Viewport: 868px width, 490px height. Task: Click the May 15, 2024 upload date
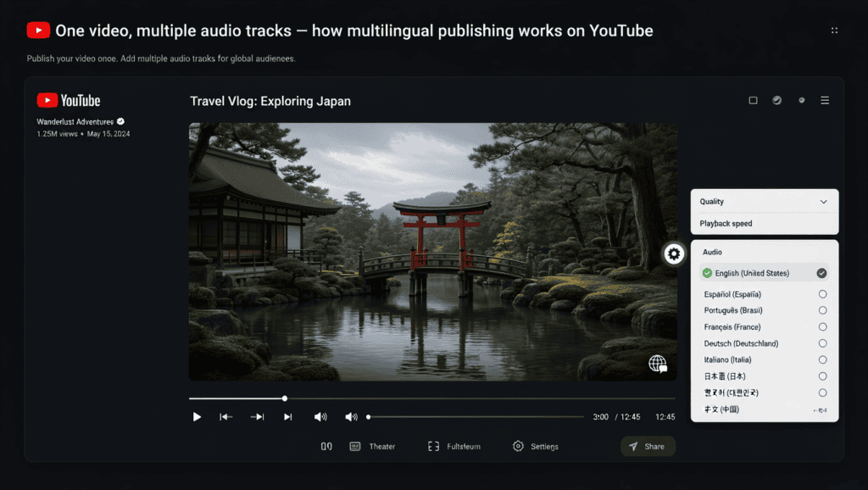pos(108,133)
